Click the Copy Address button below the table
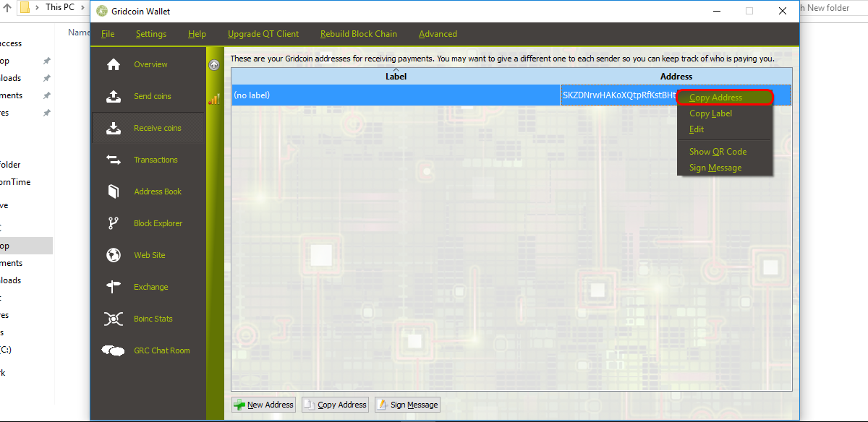The height and width of the screenshot is (422, 868). 335,405
